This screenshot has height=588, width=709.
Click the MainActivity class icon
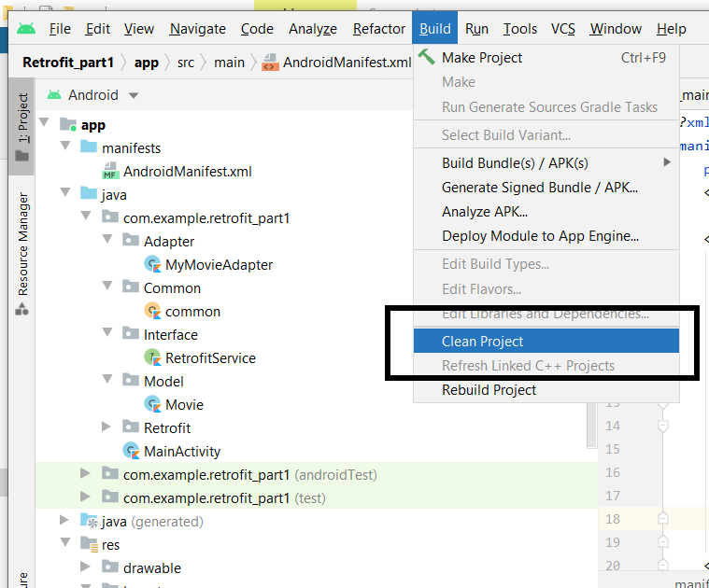131,452
